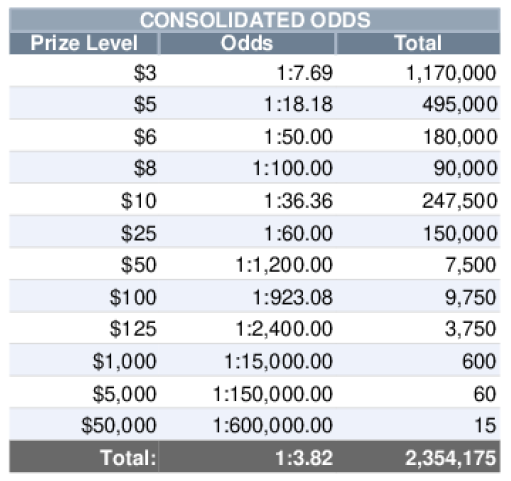Click the CONSOLIDATED ODDS title header
Screen dimensions: 511x481
[255, 20]
